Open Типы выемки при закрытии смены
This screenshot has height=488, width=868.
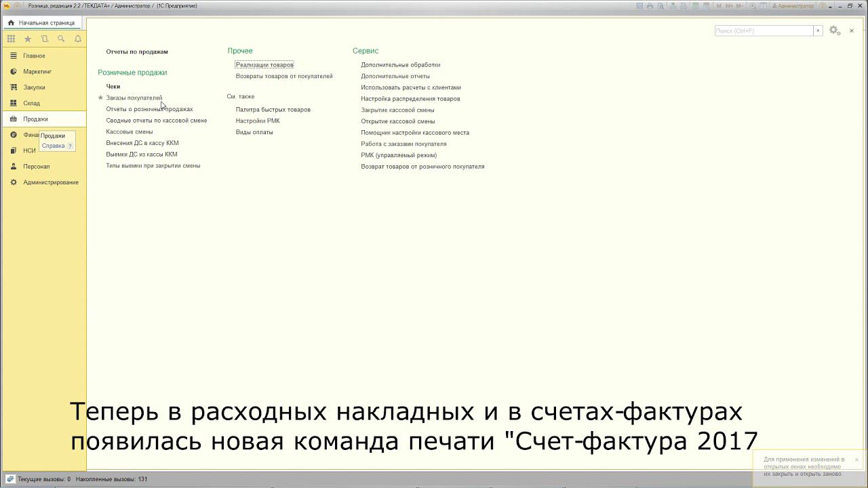tap(153, 165)
